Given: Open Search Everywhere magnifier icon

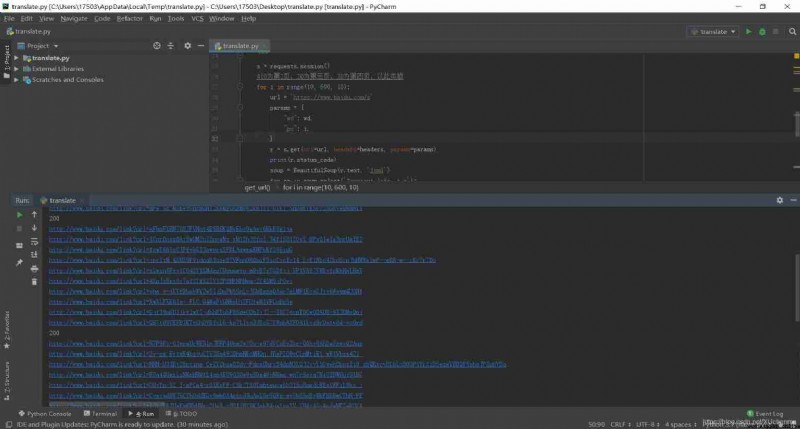Looking at the screenshot, I should tap(792, 32).
